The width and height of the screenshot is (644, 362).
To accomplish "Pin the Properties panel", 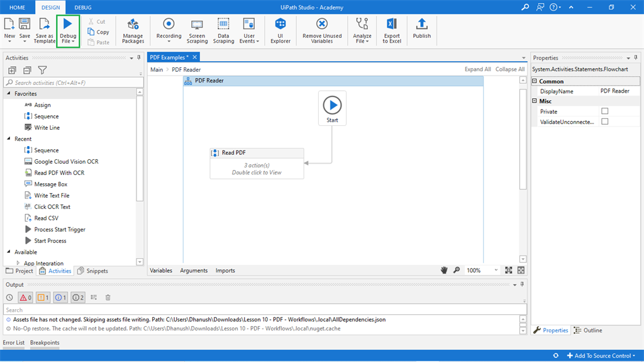I will (x=636, y=57).
